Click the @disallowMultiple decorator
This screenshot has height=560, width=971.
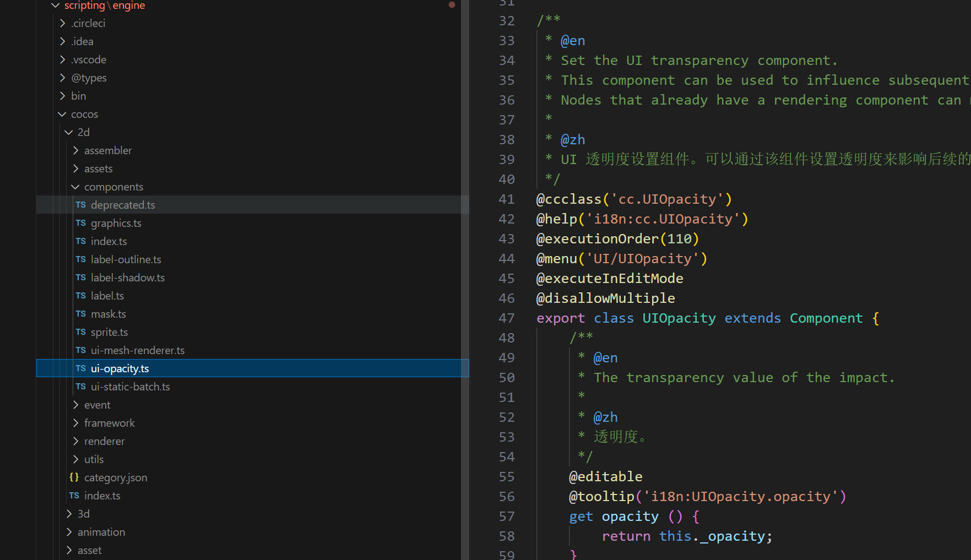pyautogui.click(x=606, y=298)
